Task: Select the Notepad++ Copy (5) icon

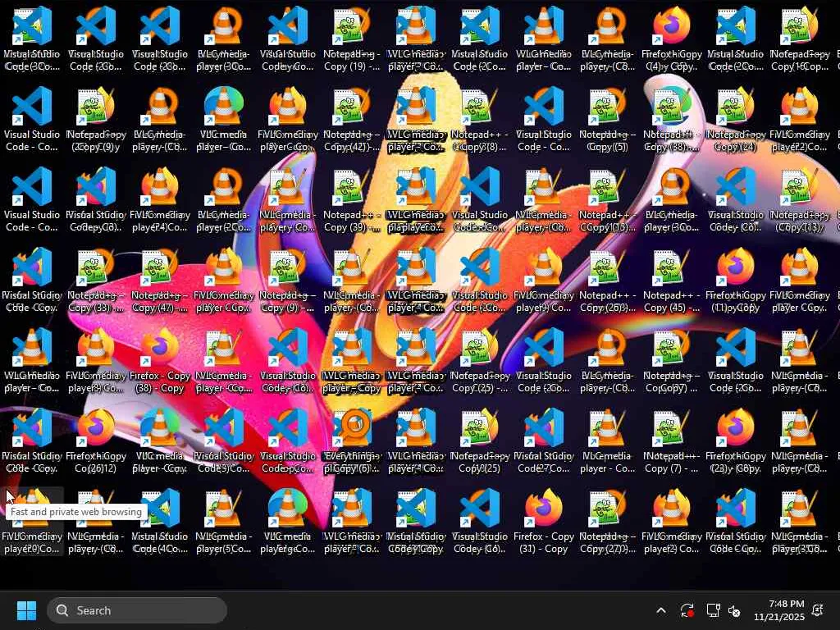Action: pos(608,121)
